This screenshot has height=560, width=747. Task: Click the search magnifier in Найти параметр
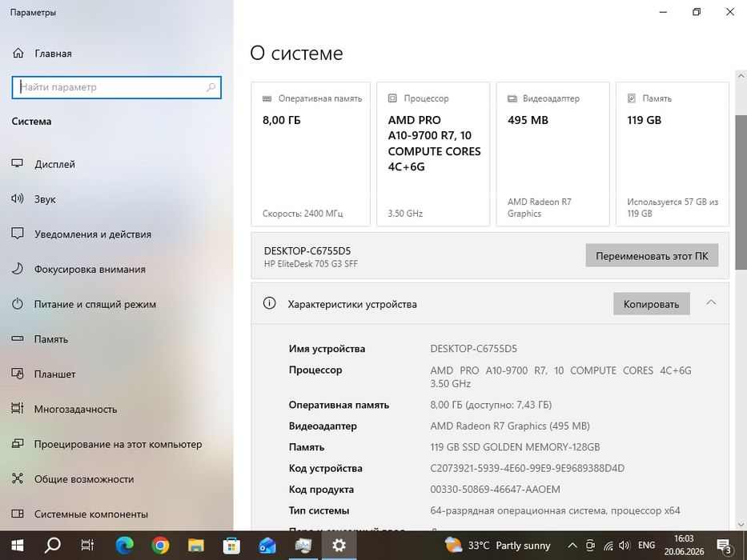(211, 88)
